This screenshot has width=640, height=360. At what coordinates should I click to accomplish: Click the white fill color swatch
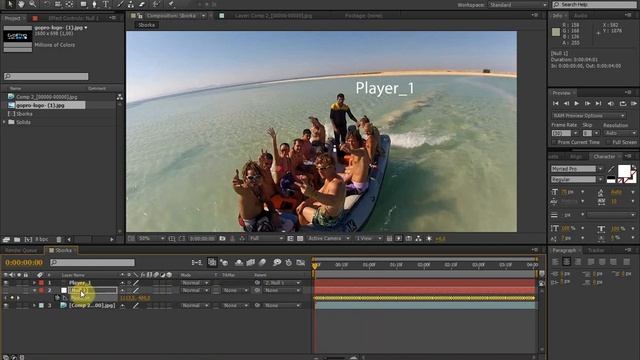tap(623, 171)
